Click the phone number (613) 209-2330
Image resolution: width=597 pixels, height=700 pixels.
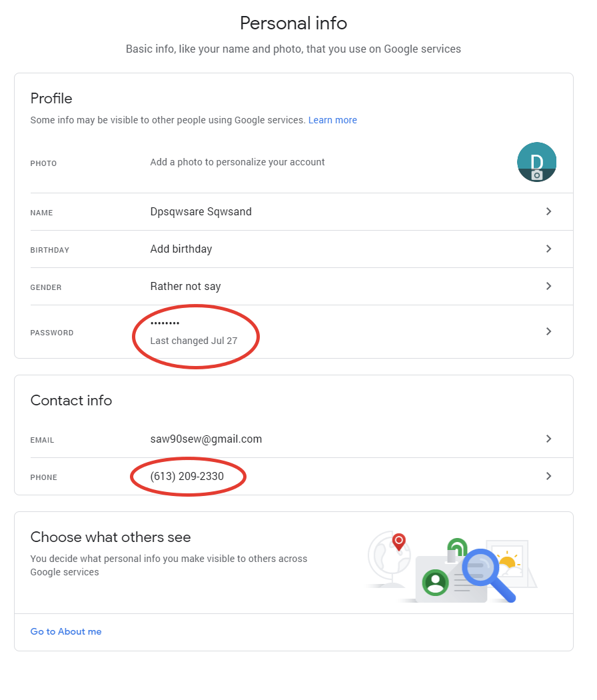pyautogui.click(x=187, y=477)
